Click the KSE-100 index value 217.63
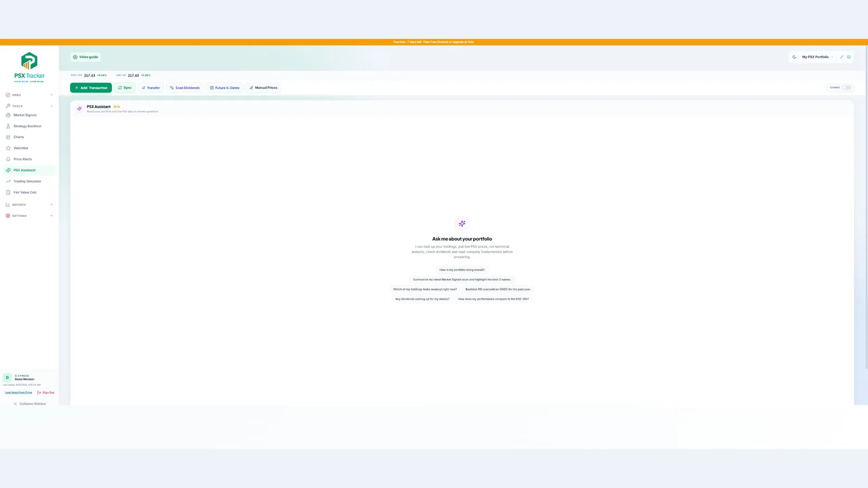The image size is (868, 488). click(x=90, y=75)
